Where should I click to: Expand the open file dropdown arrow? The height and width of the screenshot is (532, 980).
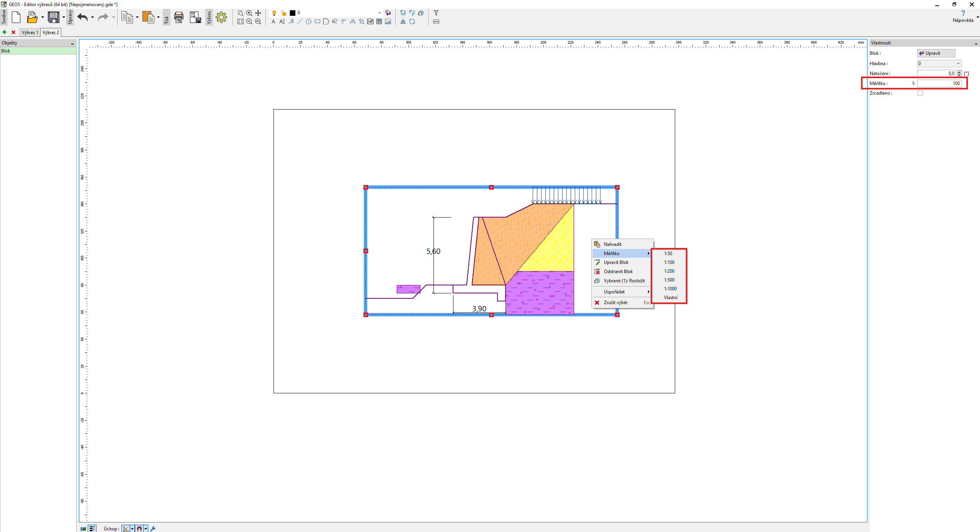click(43, 17)
